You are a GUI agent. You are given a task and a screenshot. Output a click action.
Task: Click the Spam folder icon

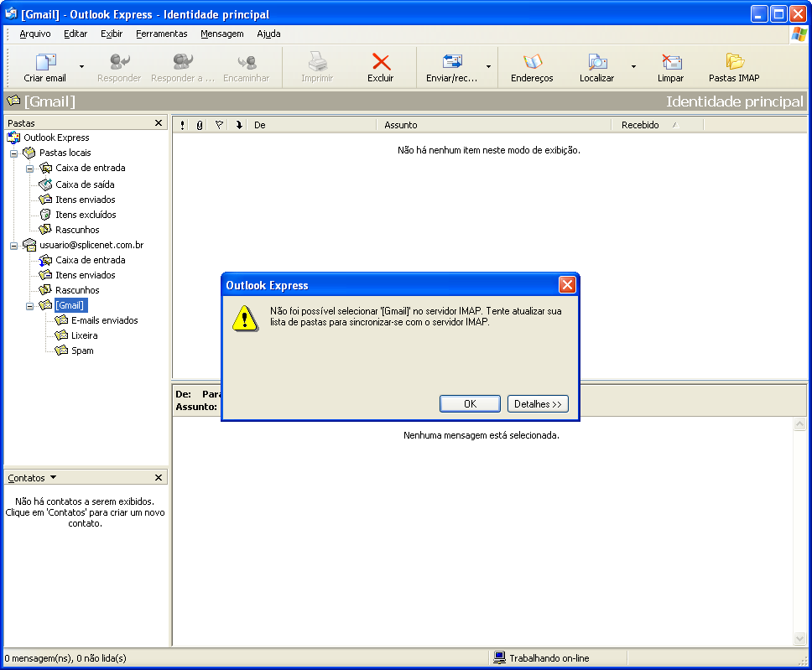pyautogui.click(x=61, y=351)
